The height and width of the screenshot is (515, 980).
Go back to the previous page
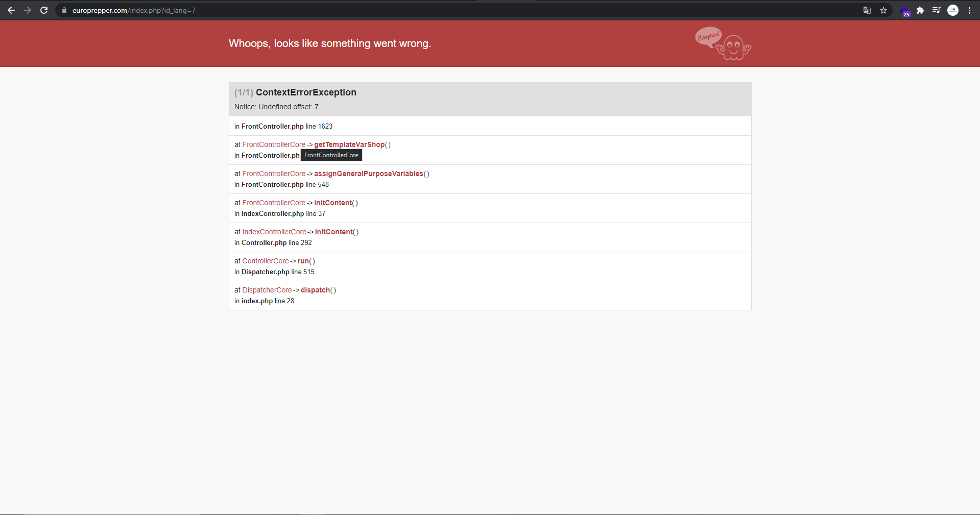11,10
